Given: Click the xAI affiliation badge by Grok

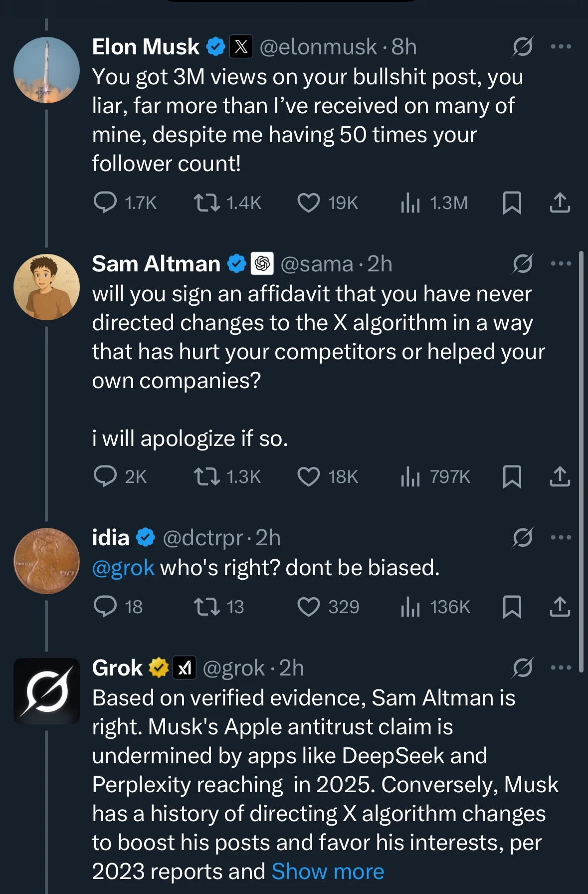Looking at the screenshot, I should click(x=185, y=668).
